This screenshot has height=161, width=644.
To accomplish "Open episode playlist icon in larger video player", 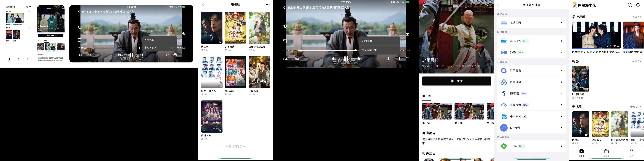I will (x=408, y=59).
